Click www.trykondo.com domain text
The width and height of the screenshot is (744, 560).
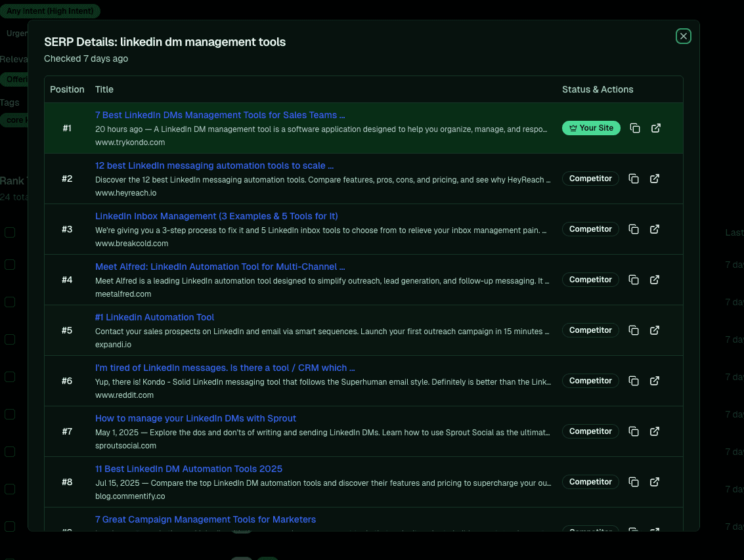130,142
